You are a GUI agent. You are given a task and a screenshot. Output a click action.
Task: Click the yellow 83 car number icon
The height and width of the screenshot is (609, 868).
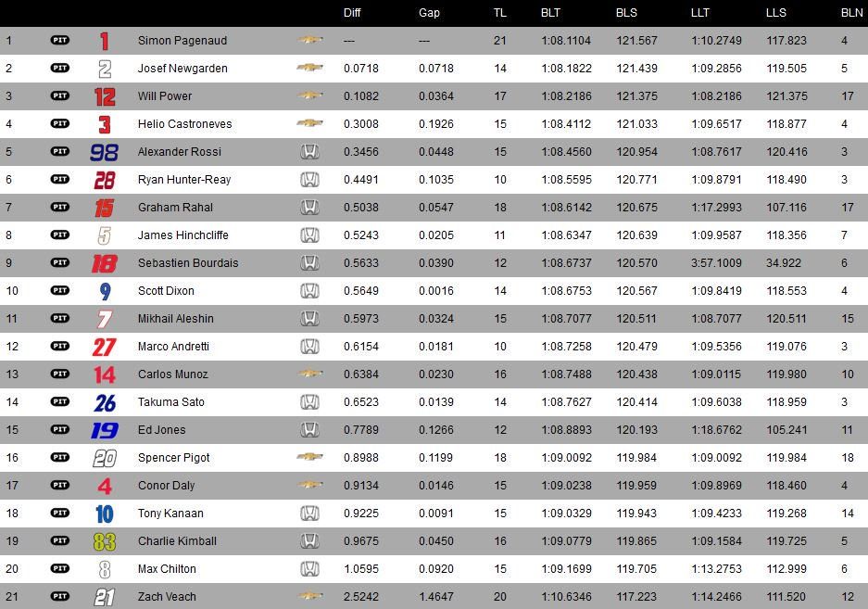click(104, 541)
